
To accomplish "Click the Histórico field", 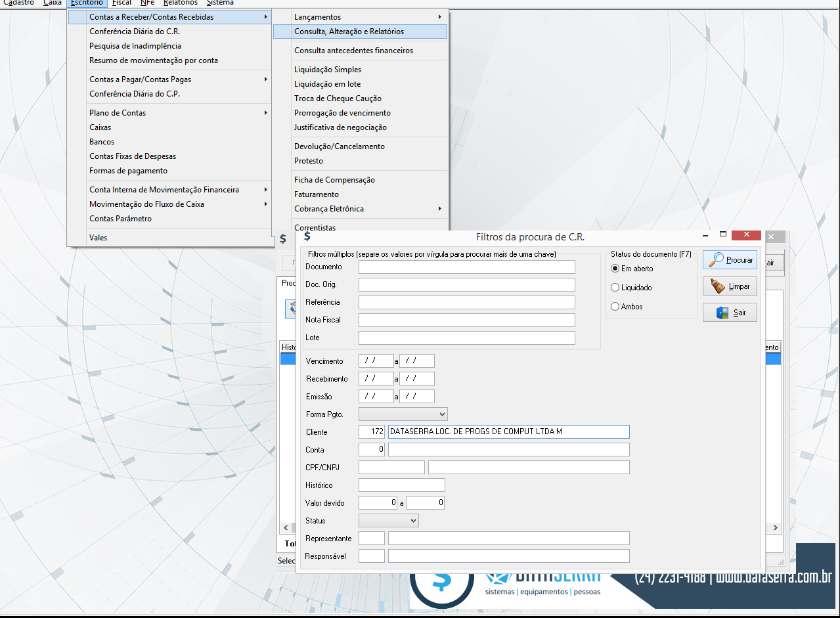I will (x=402, y=485).
